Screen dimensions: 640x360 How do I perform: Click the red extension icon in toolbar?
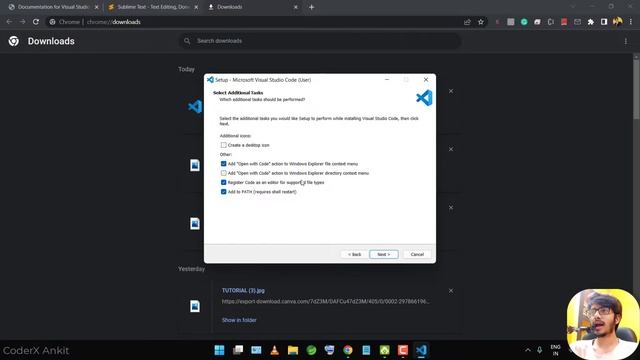pos(564,22)
